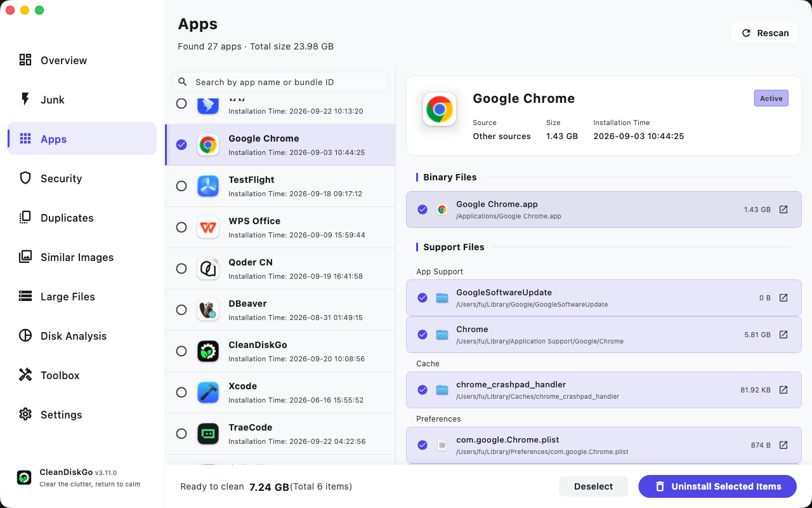Click the Toolbox tools icon
Image resolution: width=812 pixels, height=508 pixels.
pyautogui.click(x=25, y=375)
